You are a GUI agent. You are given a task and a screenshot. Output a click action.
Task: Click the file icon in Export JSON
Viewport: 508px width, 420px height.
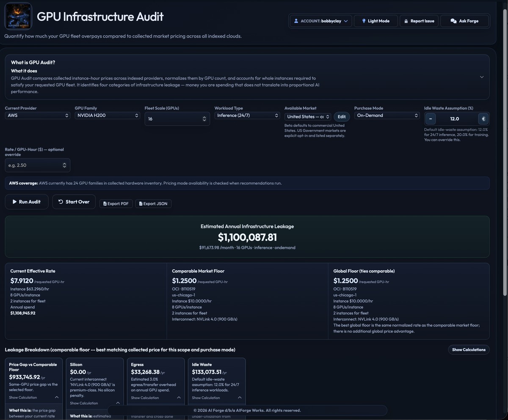141,203
